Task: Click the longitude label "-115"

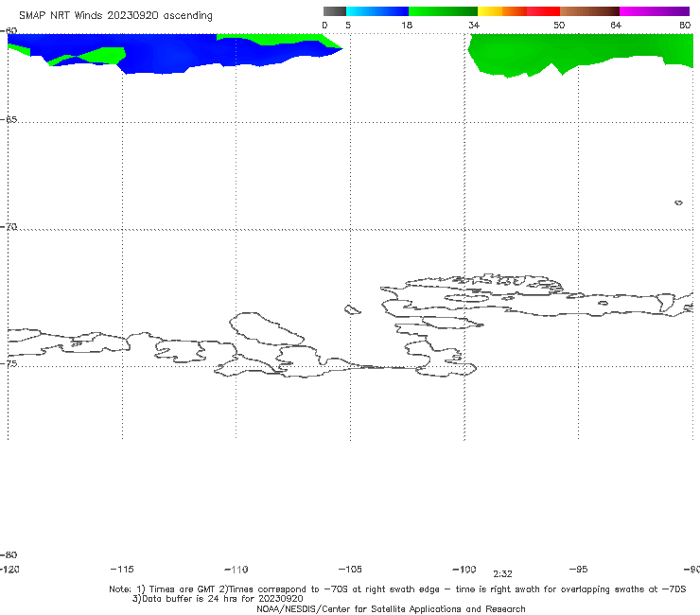Action: [122, 569]
